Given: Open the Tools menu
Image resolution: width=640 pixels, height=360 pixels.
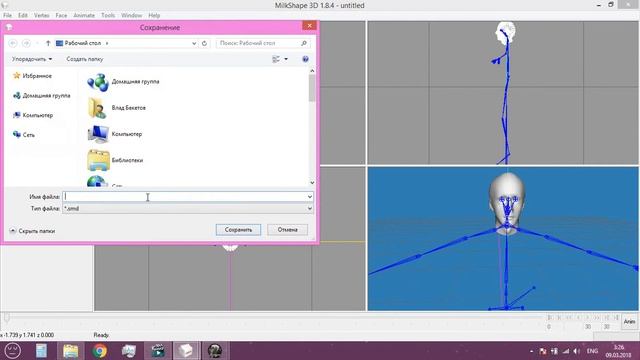Looking at the screenshot, I should click(108, 16).
